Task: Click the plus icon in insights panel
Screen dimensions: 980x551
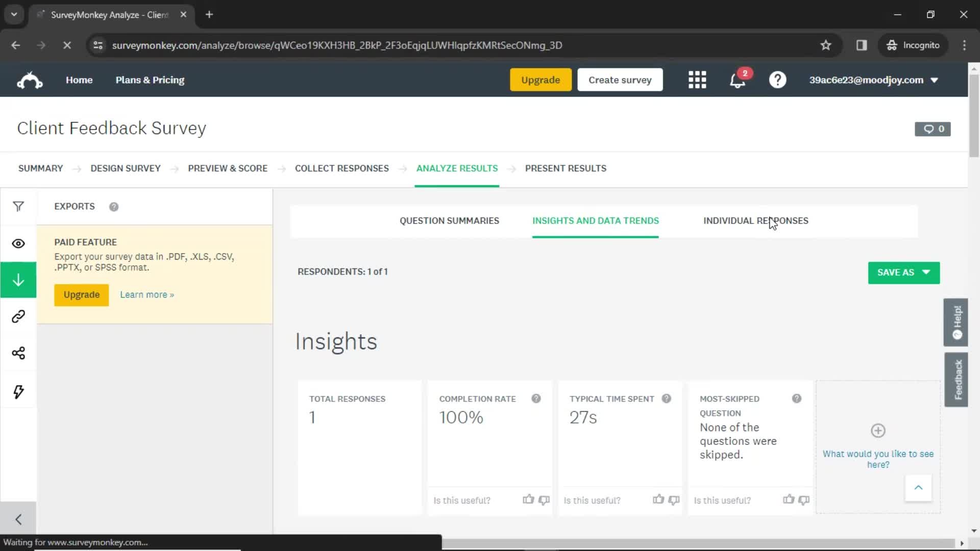Action: tap(878, 431)
